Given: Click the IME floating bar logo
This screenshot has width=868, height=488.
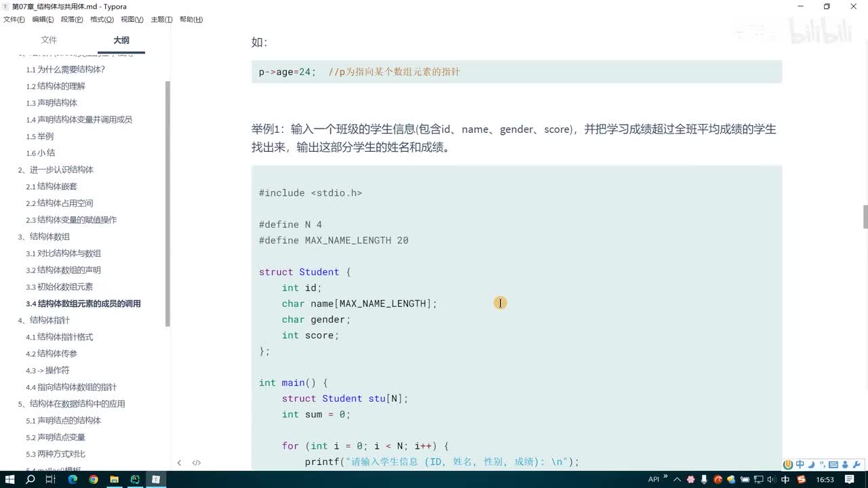Looking at the screenshot, I should click(x=788, y=464).
